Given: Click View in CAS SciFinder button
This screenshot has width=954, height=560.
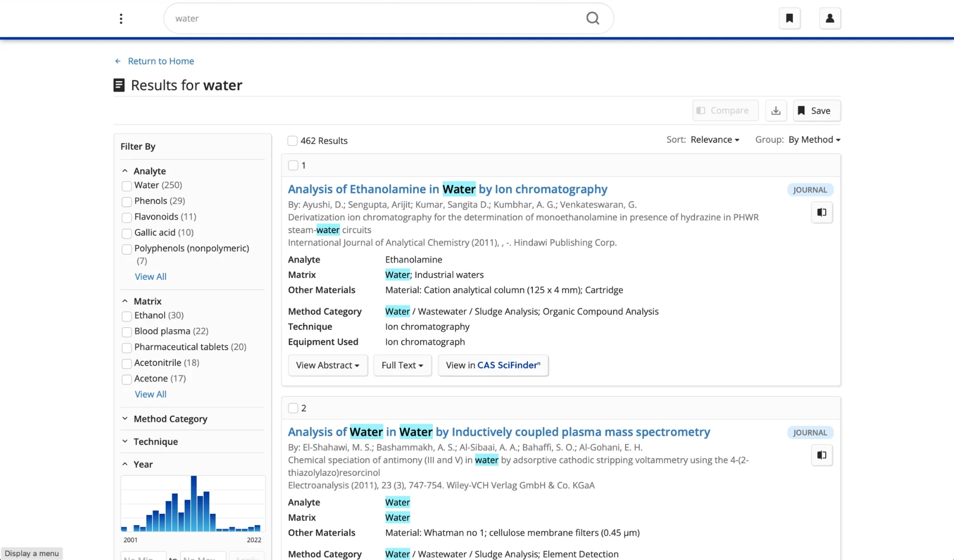Looking at the screenshot, I should 493,365.
